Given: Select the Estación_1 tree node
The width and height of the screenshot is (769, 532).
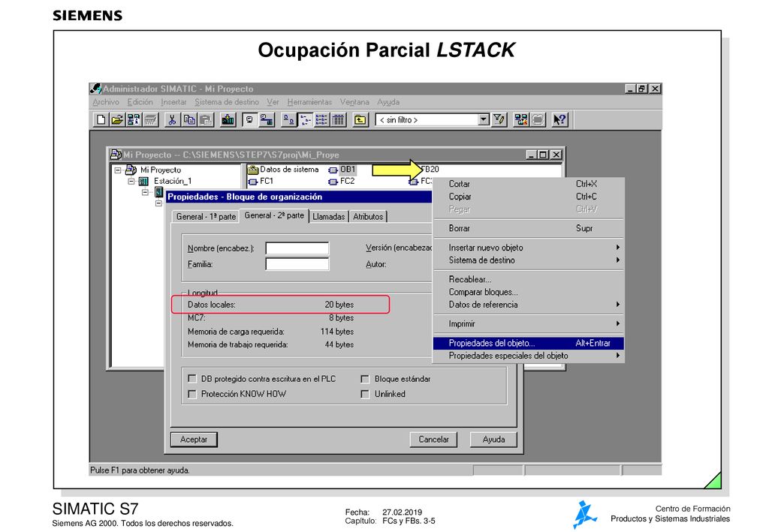Looking at the screenshot, I should (173, 182).
